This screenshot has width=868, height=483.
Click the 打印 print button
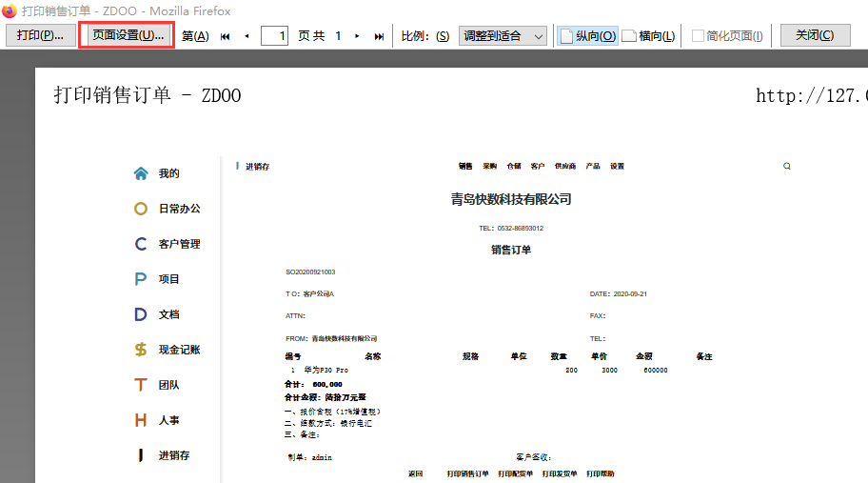tap(40, 35)
